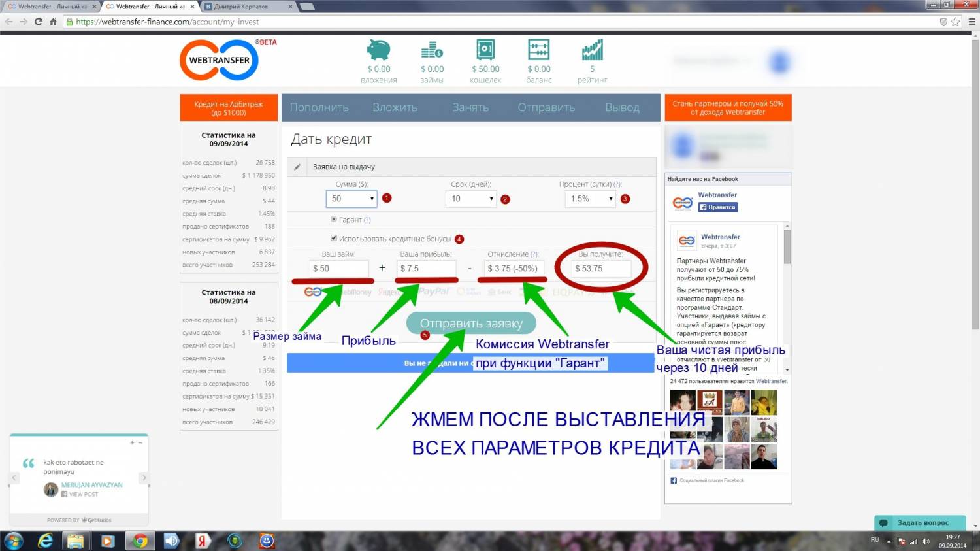Switch to the Пополнить tab

(x=319, y=107)
